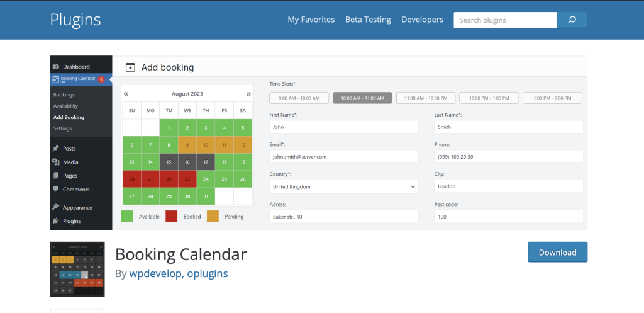This screenshot has width=644, height=313.
Task: Click the Plugins plug icon
Action: [x=56, y=221]
